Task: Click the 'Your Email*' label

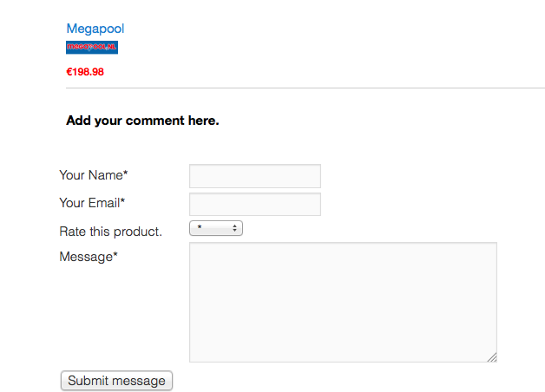Action: click(x=92, y=203)
